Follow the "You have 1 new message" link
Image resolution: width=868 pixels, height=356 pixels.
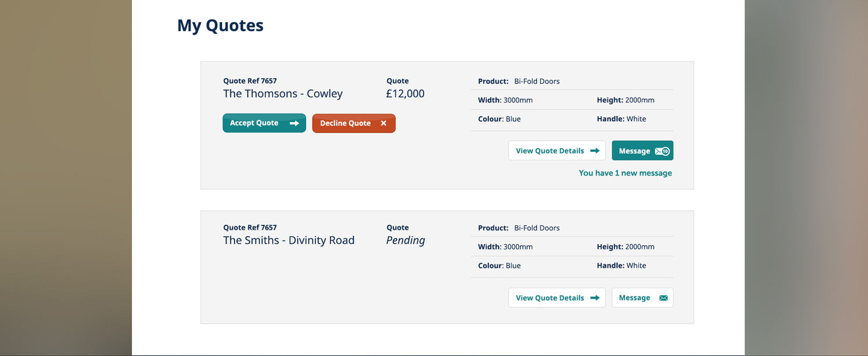point(625,173)
